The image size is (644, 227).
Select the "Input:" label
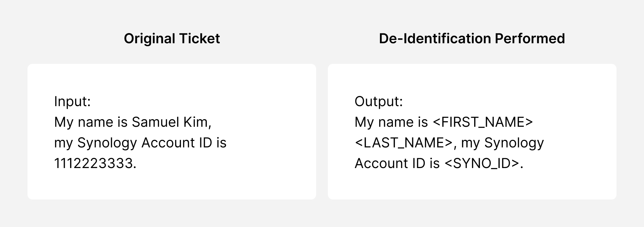click(x=72, y=102)
